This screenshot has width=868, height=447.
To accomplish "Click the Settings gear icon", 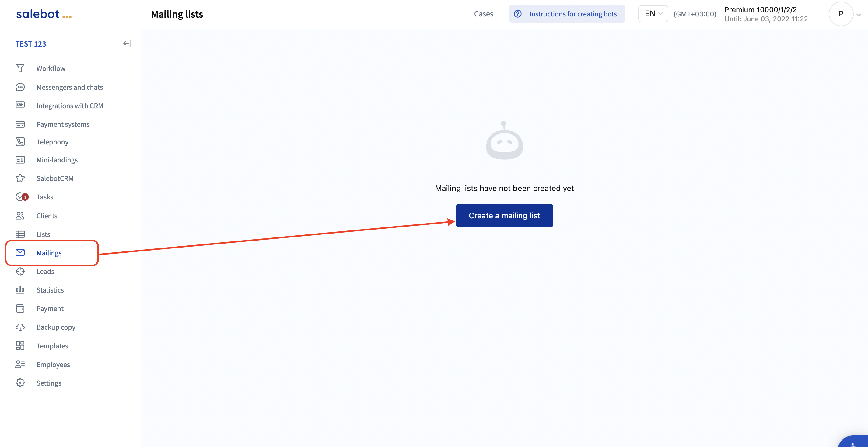I will pyautogui.click(x=20, y=383).
